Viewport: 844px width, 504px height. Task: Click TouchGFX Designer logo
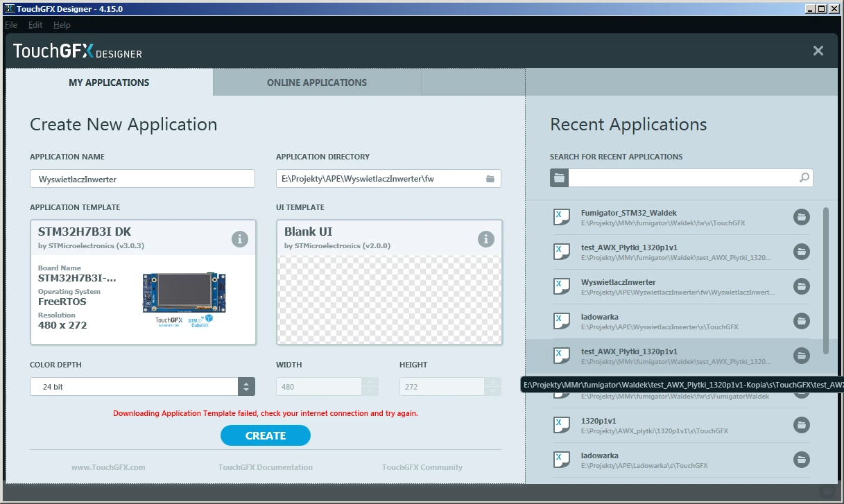coord(78,51)
